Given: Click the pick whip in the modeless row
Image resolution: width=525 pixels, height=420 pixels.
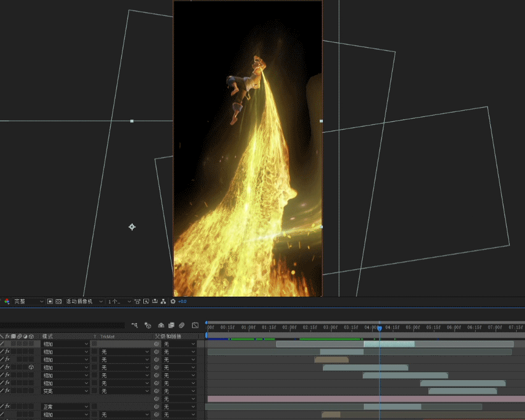Looking at the screenshot, I should 156,399.
